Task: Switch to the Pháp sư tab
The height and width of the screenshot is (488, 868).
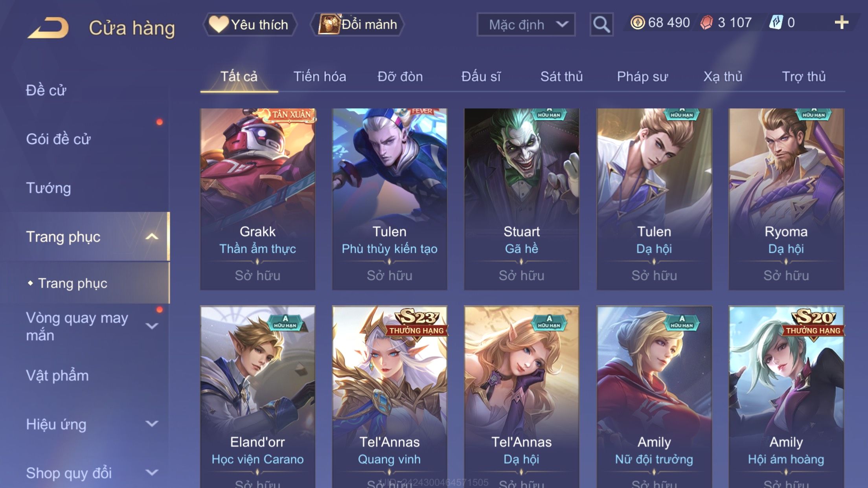Action: pos(642,77)
